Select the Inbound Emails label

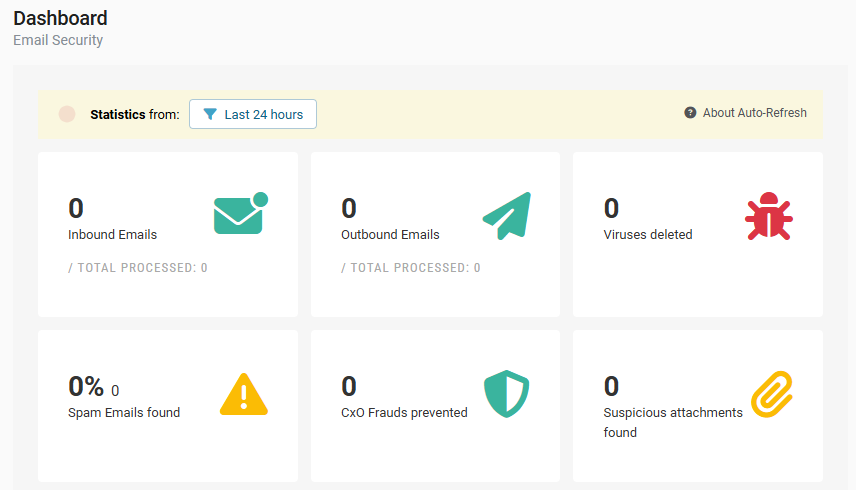coord(112,235)
